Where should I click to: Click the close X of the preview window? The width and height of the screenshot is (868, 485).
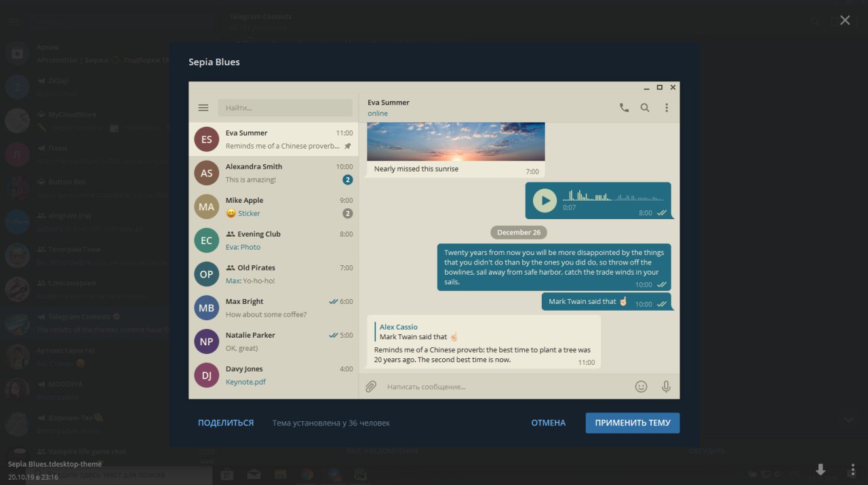pos(673,88)
